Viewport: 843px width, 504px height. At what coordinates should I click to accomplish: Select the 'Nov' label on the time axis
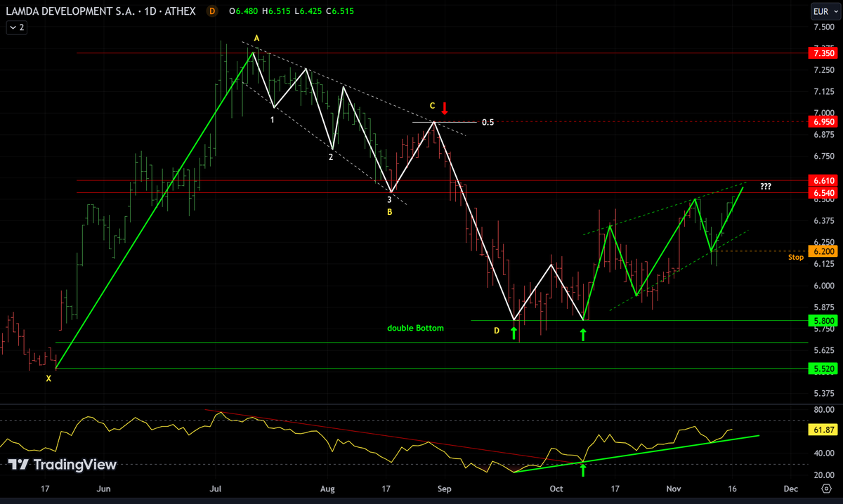[x=673, y=489]
